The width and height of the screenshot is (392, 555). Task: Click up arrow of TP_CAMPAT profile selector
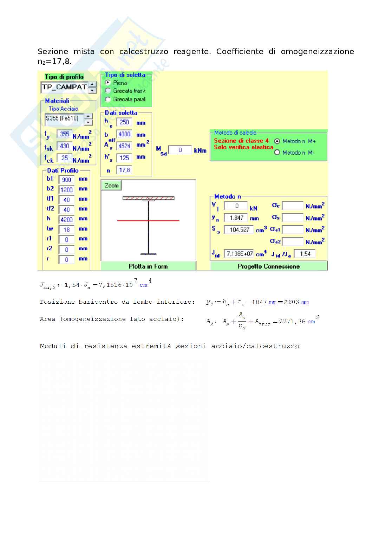point(92,84)
